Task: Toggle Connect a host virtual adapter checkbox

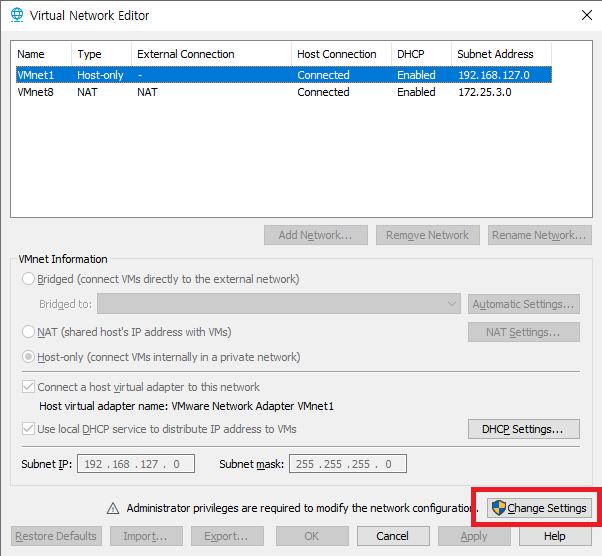Action: 28,387
